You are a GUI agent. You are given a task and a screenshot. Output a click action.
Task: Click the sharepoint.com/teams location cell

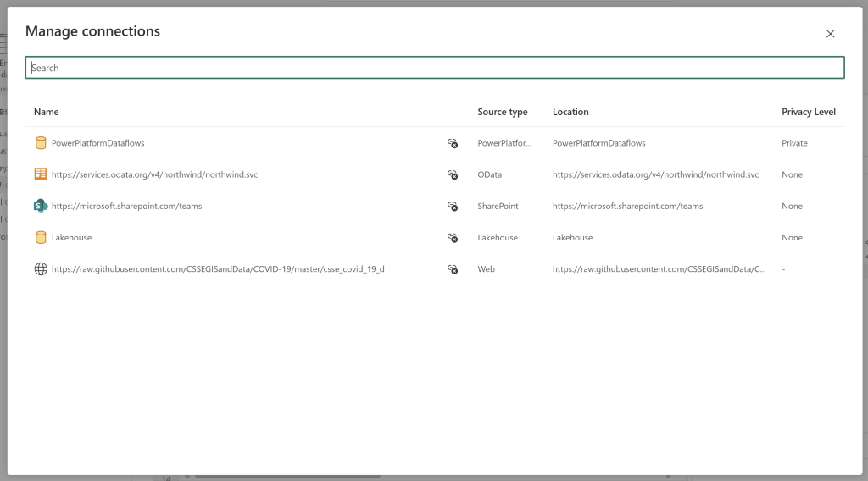(x=628, y=207)
